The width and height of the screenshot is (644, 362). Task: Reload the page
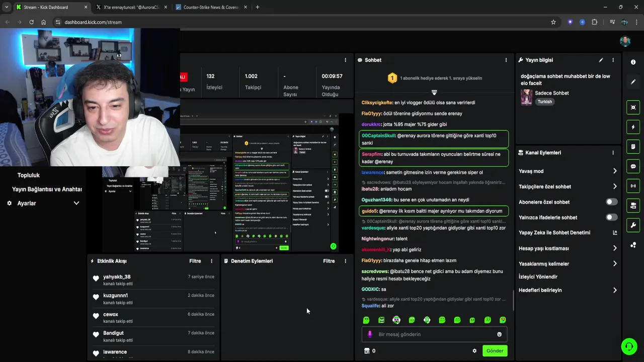coord(31,22)
